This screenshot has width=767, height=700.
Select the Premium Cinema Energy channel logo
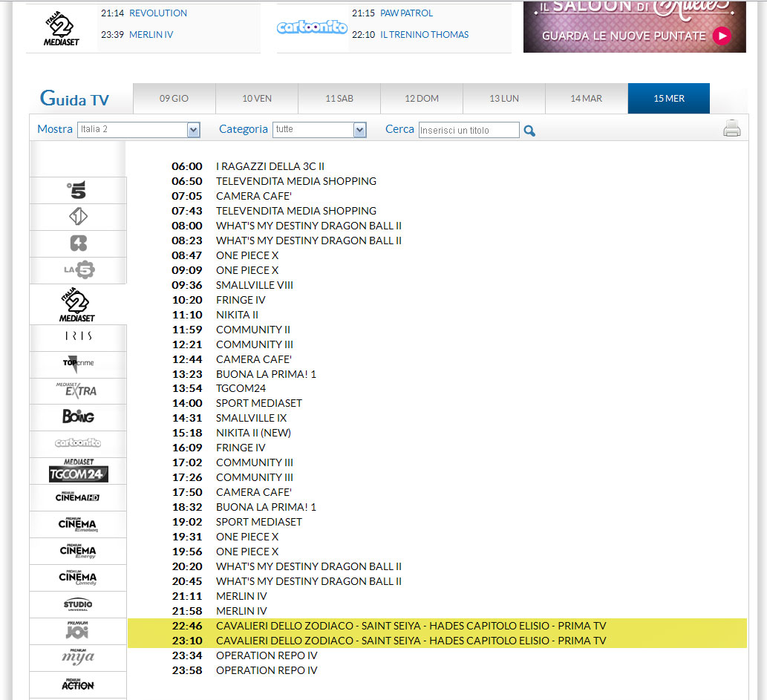point(78,552)
